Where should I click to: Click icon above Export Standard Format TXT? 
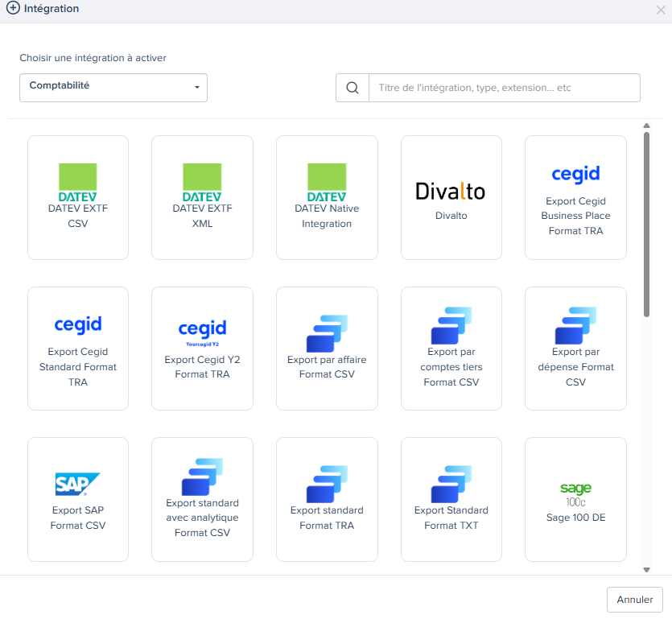pyautogui.click(x=451, y=484)
